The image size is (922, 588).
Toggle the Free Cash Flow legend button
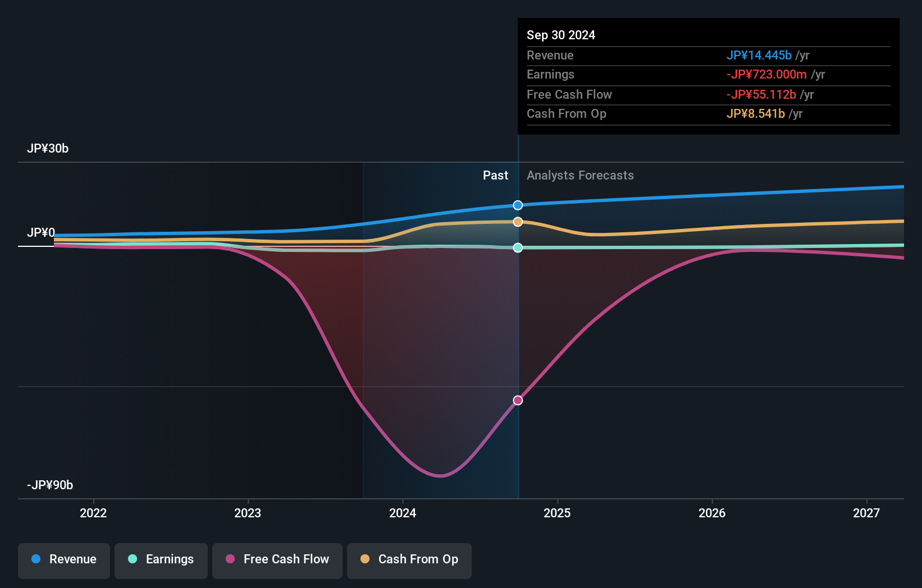[277, 561]
